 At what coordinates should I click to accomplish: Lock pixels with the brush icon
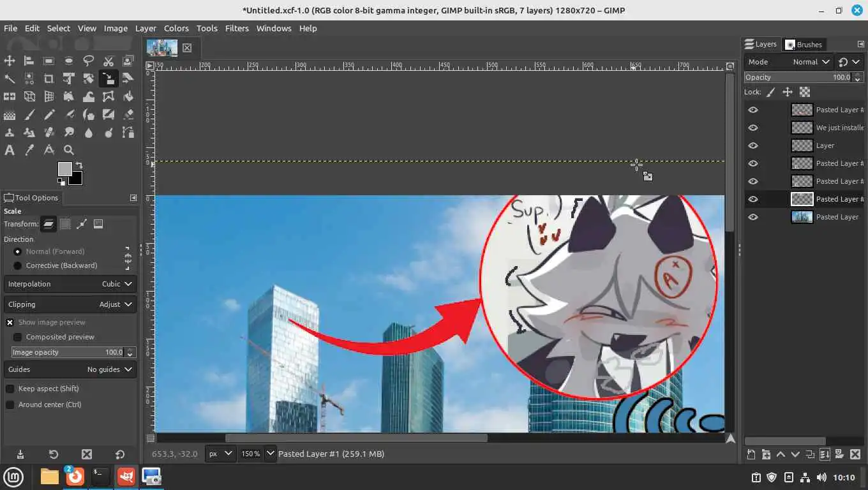point(771,92)
